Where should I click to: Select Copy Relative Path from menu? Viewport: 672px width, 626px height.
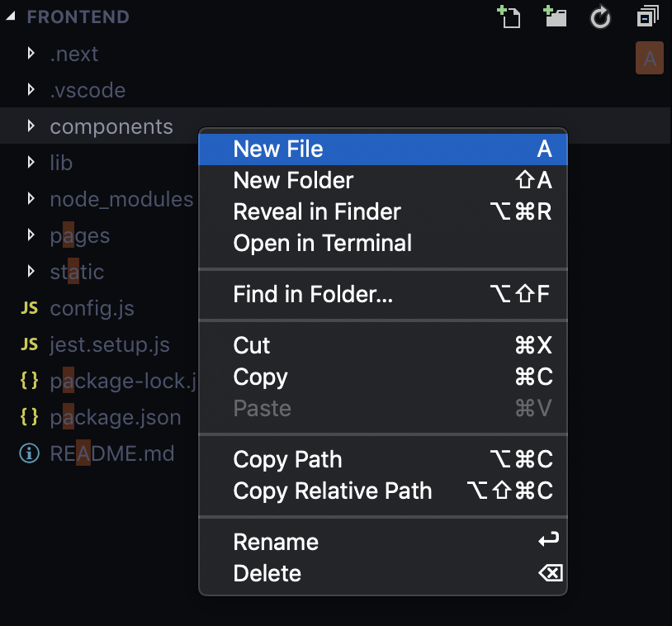tap(333, 491)
